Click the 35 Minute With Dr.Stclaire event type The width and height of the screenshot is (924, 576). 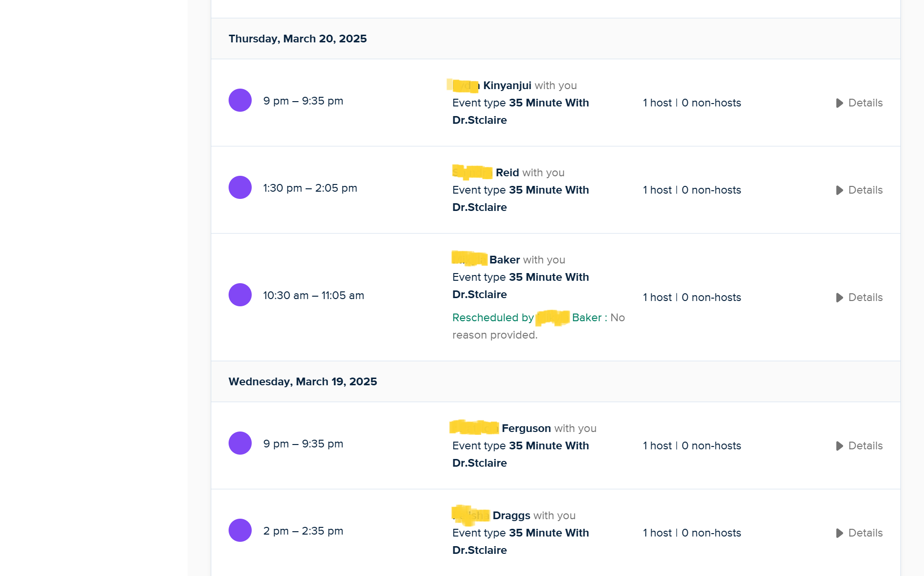point(549,103)
